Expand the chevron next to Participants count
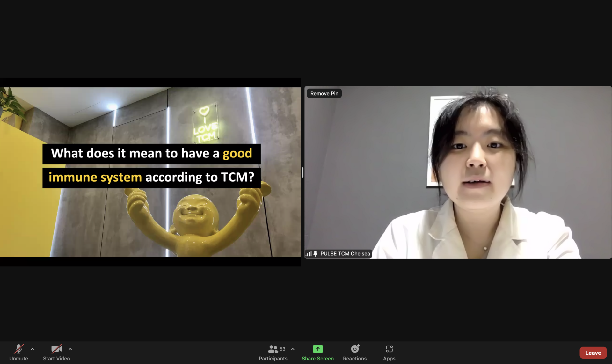The image size is (612, 364). [293, 349]
